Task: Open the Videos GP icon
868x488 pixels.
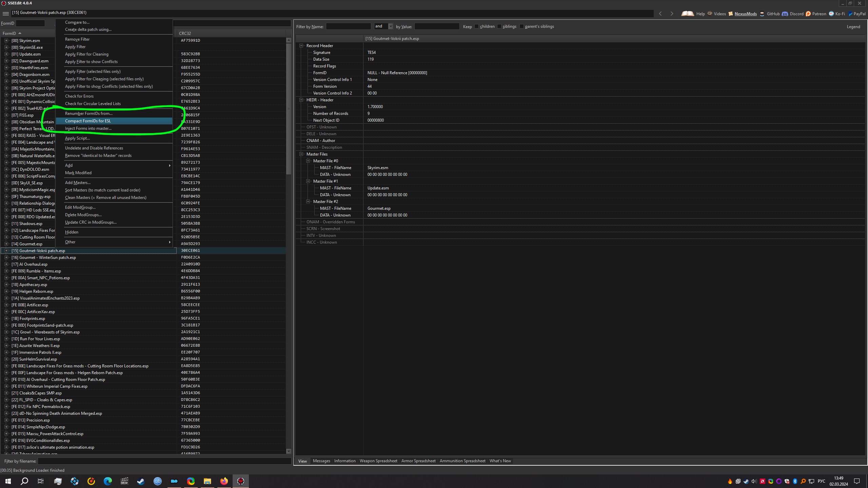Action: tap(710, 14)
